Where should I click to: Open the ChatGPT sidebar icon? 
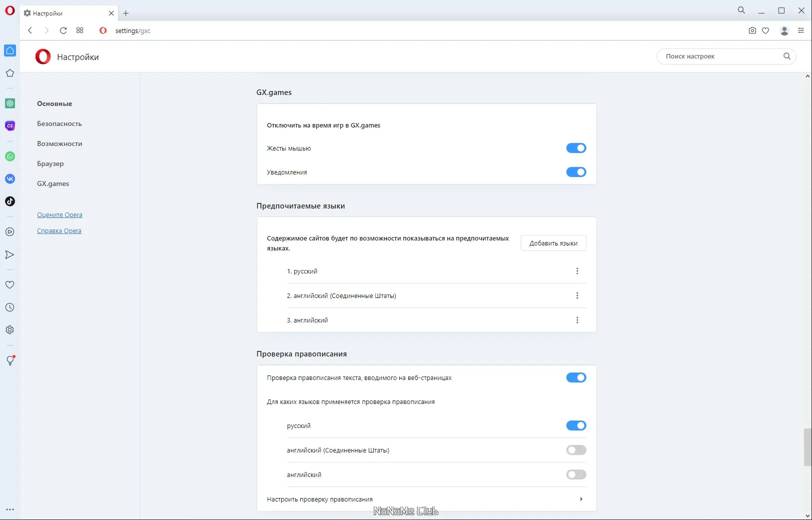10,103
